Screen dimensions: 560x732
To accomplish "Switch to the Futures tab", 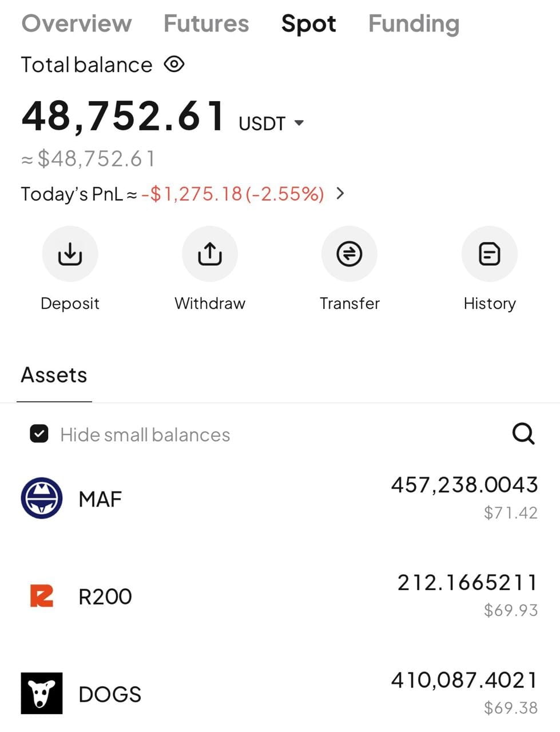I will click(x=206, y=23).
